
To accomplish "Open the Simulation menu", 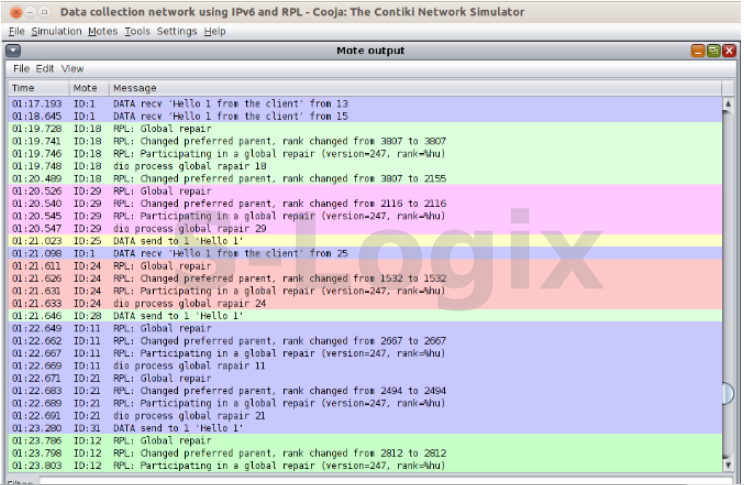I will (x=56, y=31).
